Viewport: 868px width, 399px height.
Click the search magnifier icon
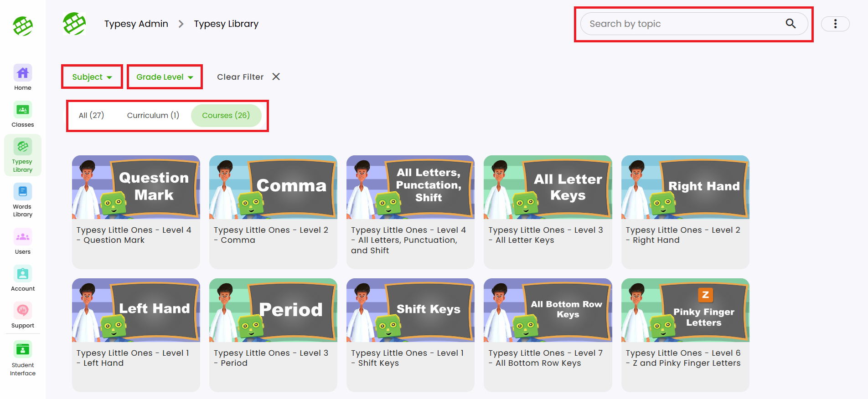click(x=790, y=24)
